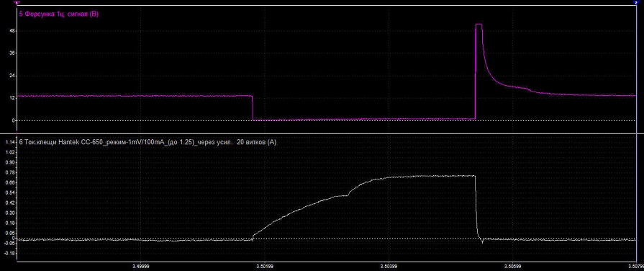
Task: Click the '5 Форсунка 1ц. сигнал (В)' channel label
Action: pos(59,14)
